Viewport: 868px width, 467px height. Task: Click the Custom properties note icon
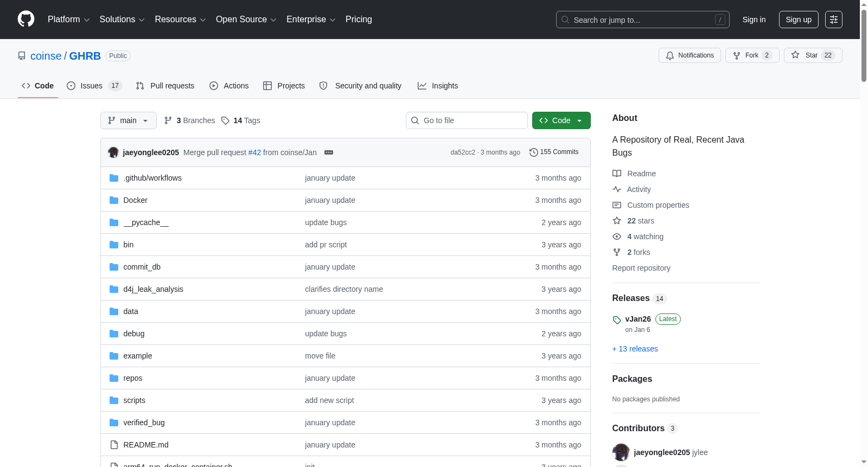pyautogui.click(x=617, y=205)
